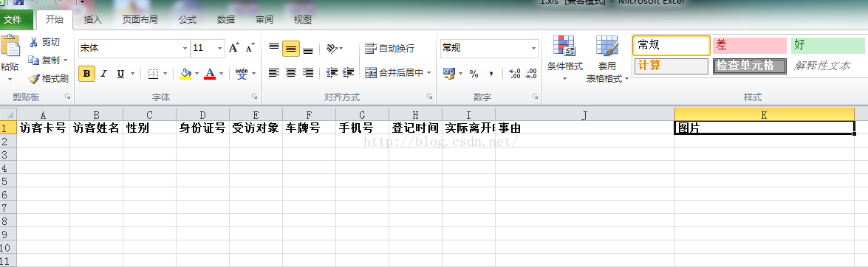Toggle Italic formatting
The height and width of the screenshot is (267, 868).
(x=103, y=74)
